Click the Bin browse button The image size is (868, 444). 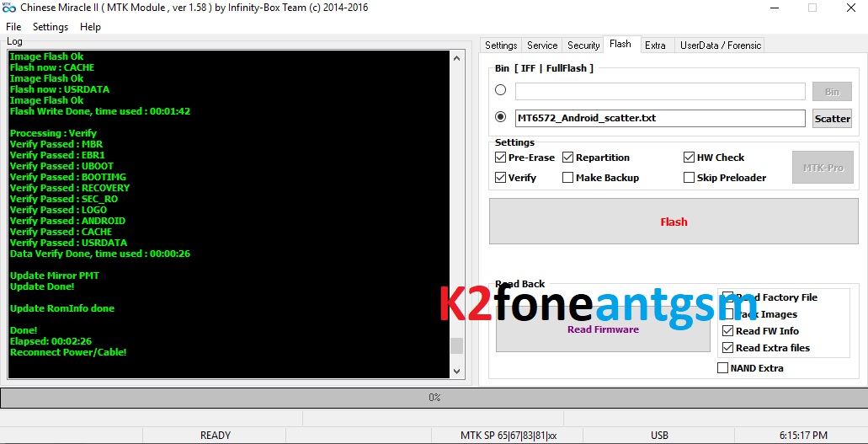(x=832, y=92)
